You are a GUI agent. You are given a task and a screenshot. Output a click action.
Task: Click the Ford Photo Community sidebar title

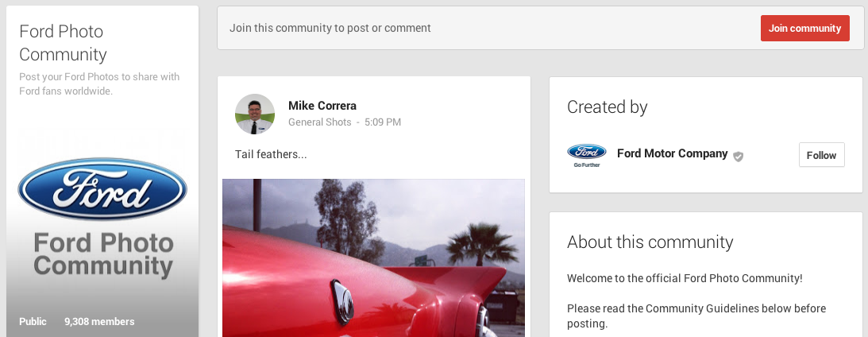click(x=63, y=43)
